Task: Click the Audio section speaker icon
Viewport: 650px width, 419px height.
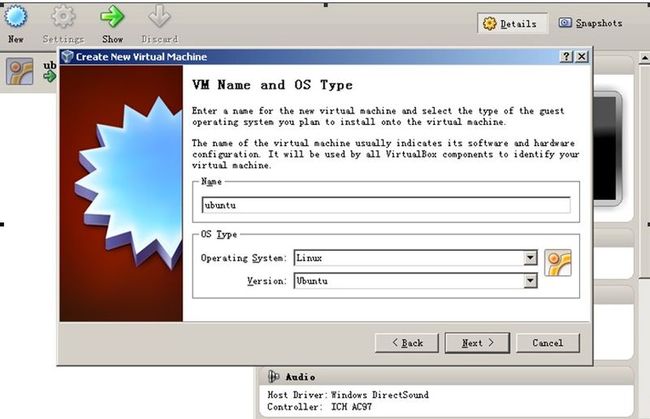Action: point(273,376)
